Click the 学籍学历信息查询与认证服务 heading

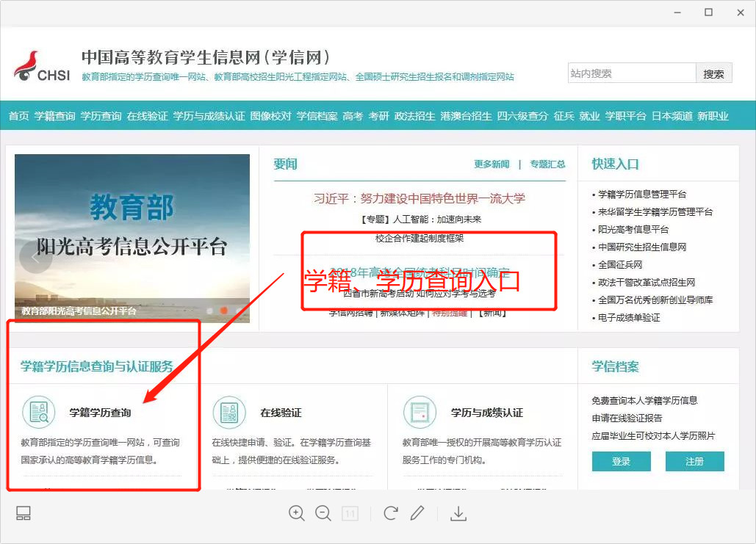tap(96, 366)
